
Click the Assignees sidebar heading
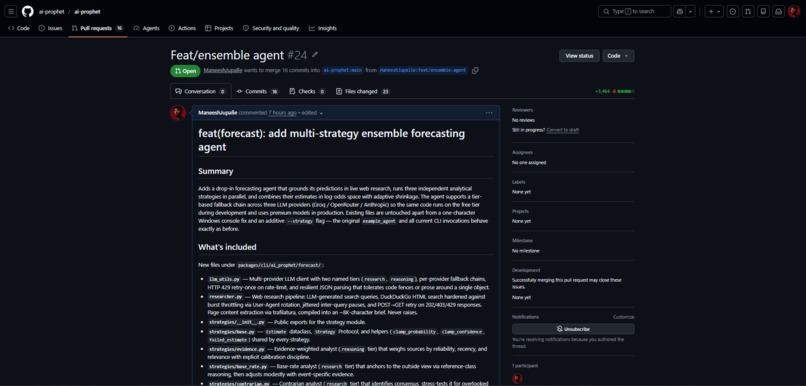point(522,153)
